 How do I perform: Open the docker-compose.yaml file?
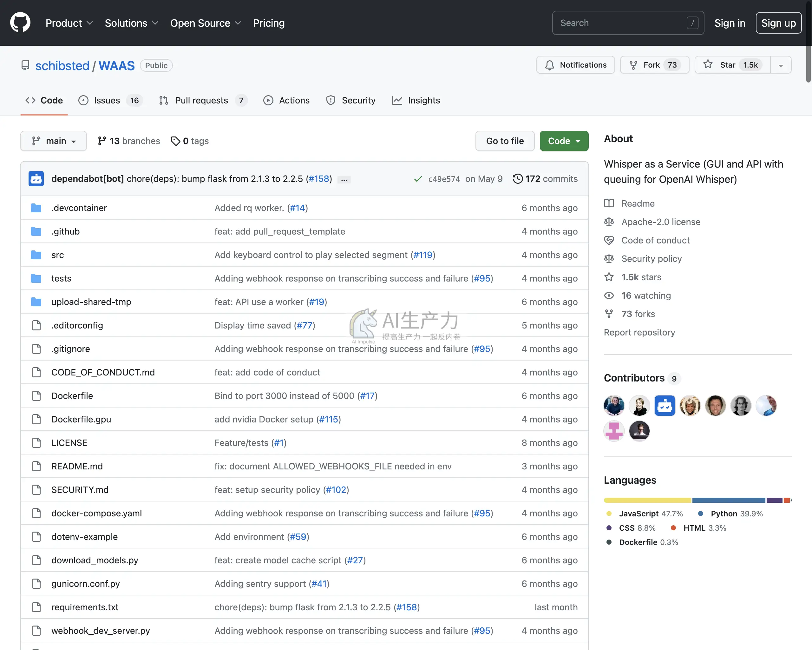[96, 513]
